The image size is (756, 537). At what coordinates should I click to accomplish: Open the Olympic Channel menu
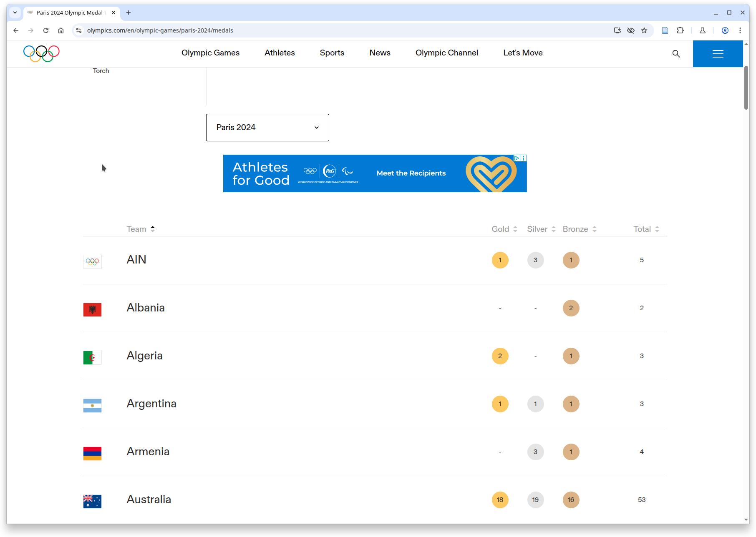tap(447, 53)
